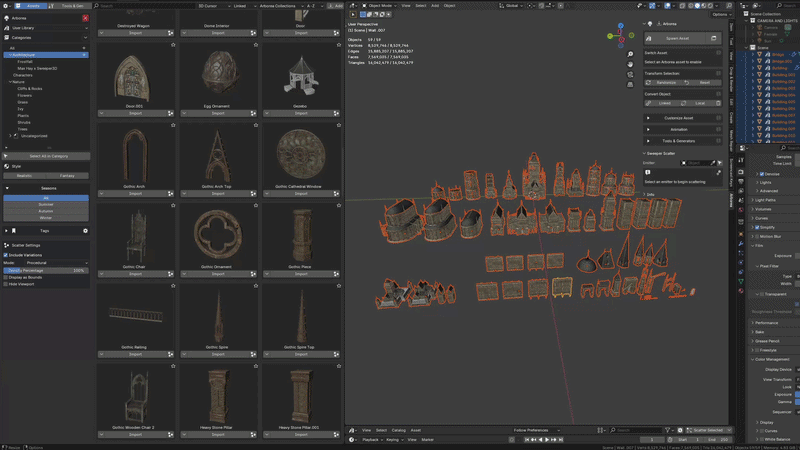The image size is (800, 450).
Task: Click the asset browser Search field
Action: [x=143, y=6]
